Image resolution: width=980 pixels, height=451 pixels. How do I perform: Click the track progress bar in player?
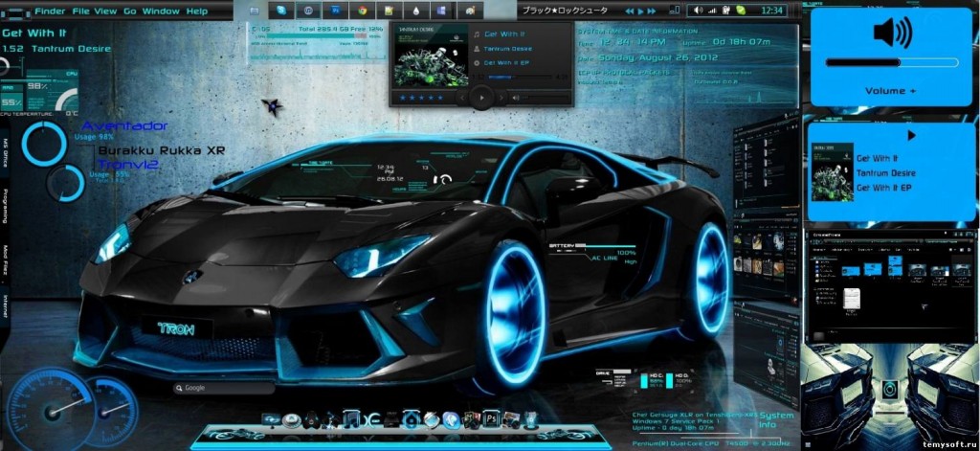coord(520,78)
